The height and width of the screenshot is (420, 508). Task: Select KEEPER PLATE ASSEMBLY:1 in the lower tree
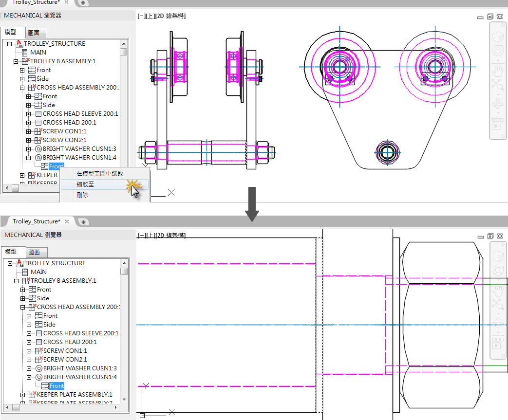[75, 395]
